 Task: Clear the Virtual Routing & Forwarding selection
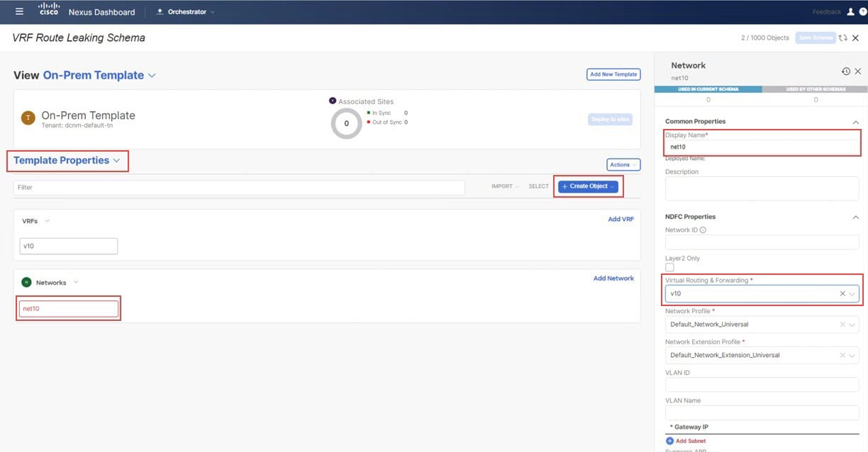point(842,293)
